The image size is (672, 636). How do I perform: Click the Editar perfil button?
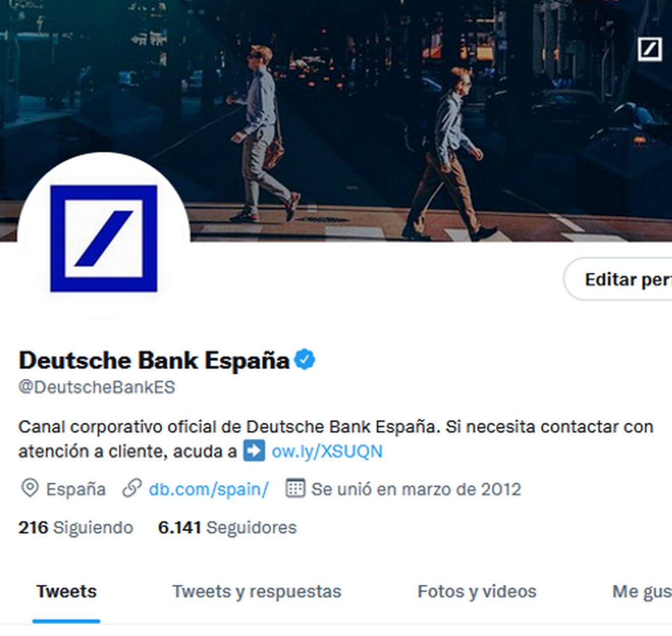(x=618, y=279)
